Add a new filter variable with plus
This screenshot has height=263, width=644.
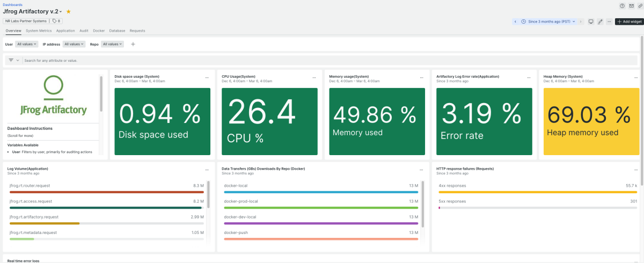tap(133, 44)
